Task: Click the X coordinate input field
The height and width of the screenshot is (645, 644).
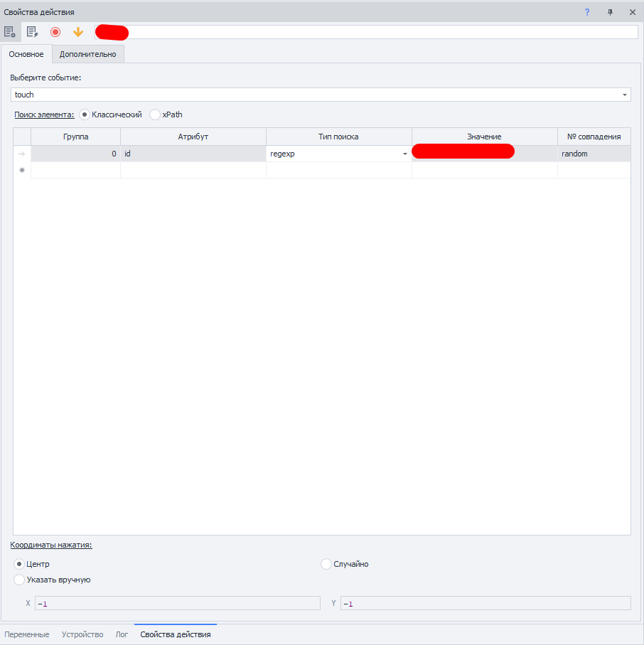Action: pos(178,604)
